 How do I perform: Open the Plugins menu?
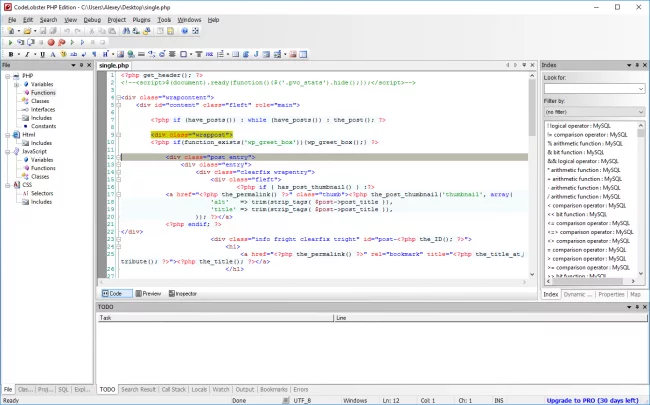[141, 20]
